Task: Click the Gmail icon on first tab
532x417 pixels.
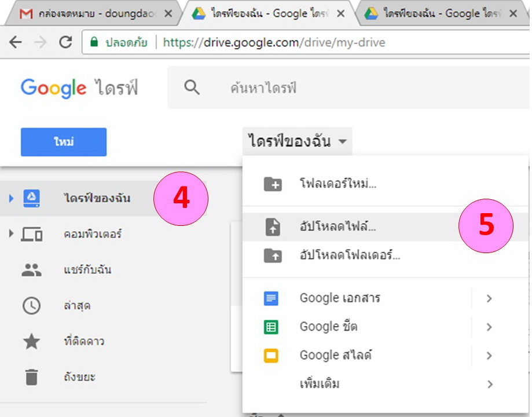Action: [26, 13]
